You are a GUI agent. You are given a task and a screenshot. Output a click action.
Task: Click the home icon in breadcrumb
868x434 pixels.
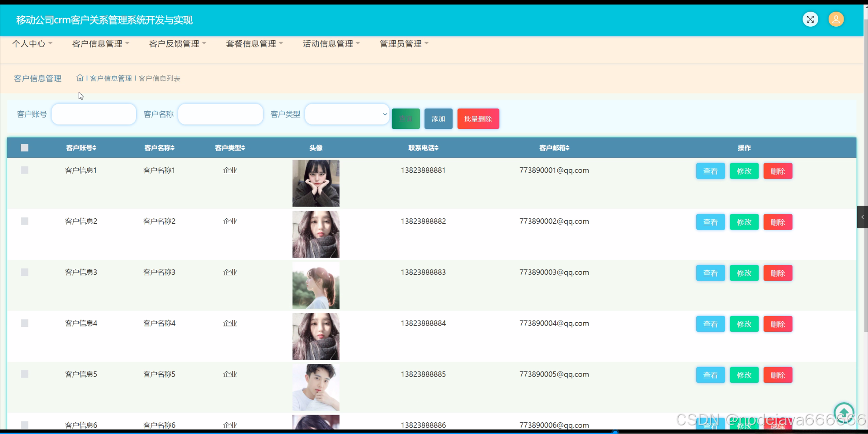[x=80, y=78]
